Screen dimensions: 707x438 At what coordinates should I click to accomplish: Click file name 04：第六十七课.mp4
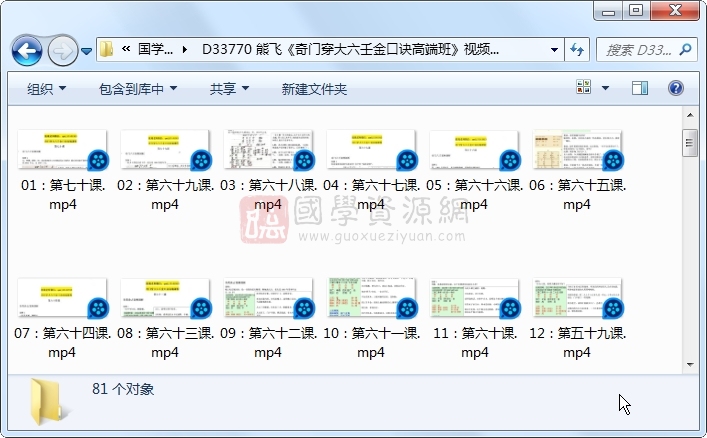click(371, 194)
